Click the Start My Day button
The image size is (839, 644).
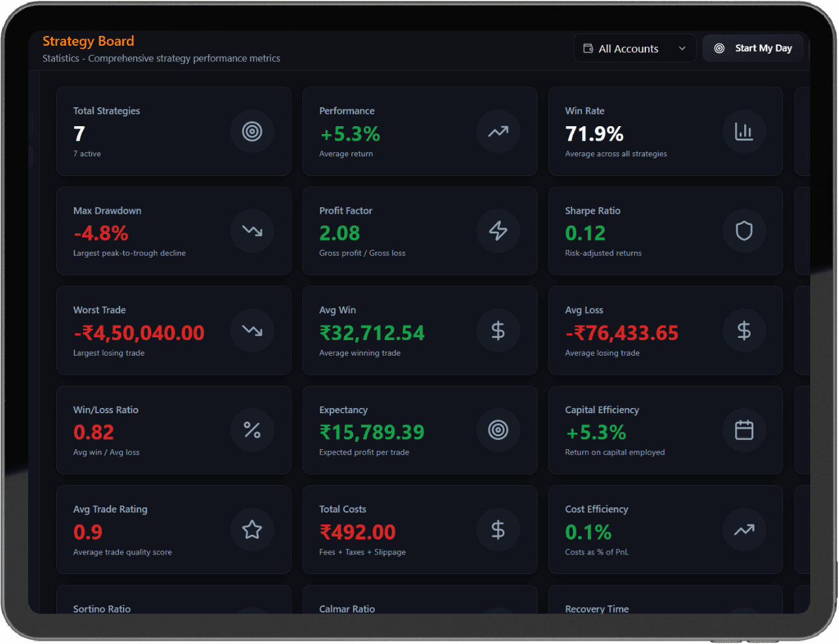(x=753, y=48)
